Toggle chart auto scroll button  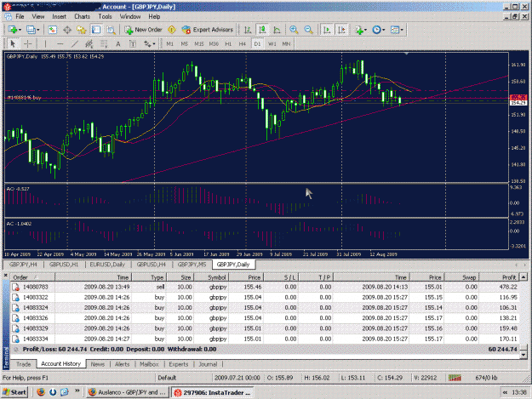click(x=327, y=30)
